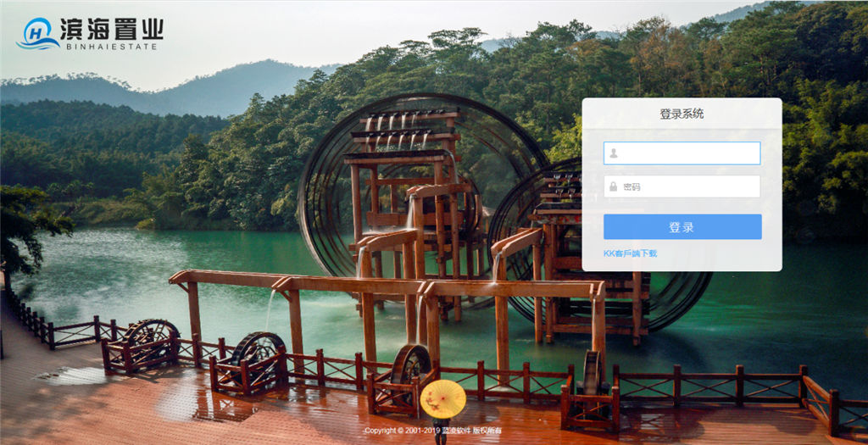This screenshot has width=868, height=445.
Task: Focus the 密码 password input field
Action: point(688,186)
